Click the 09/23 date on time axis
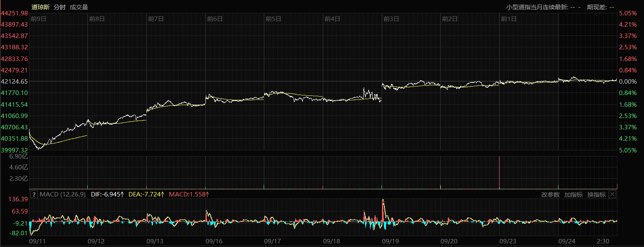 508,241
